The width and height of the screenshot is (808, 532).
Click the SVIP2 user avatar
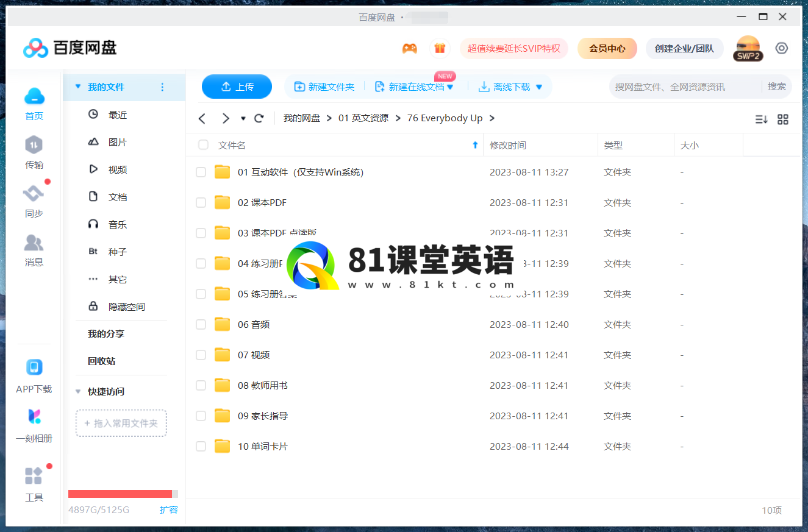pos(748,48)
